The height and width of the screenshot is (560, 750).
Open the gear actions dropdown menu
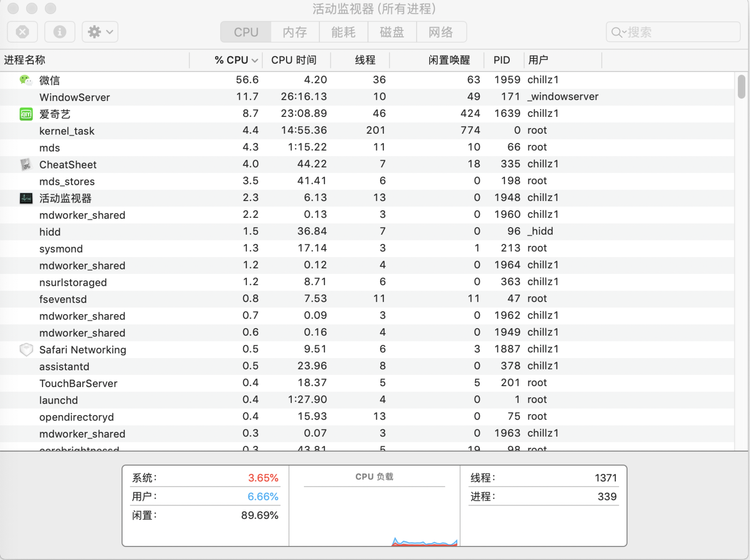tap(100, 32)
